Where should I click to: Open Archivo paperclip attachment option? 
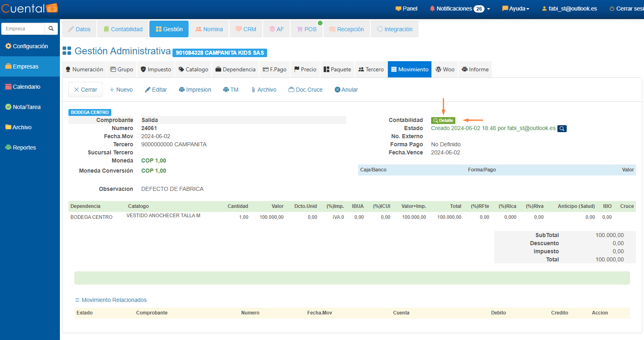(264, 90)
